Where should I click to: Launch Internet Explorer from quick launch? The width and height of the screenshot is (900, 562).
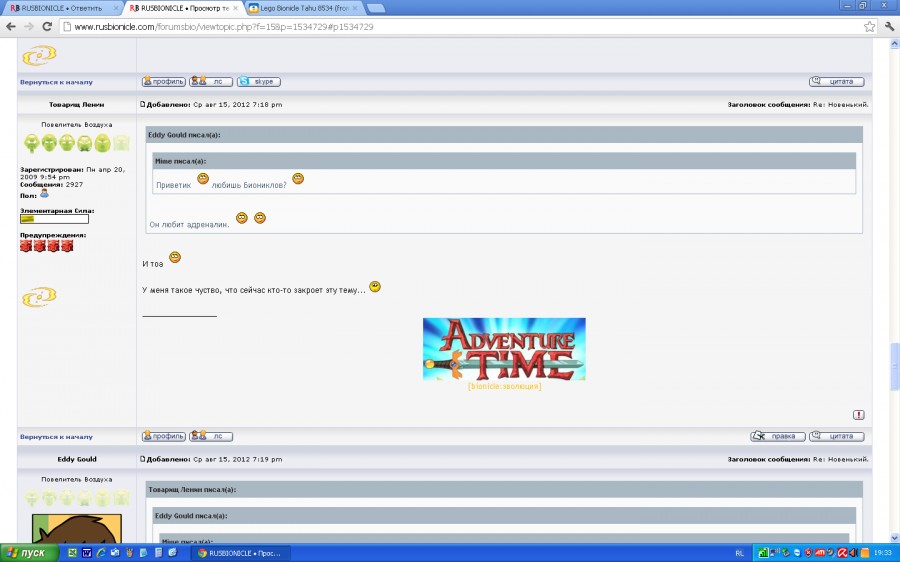[101, 553]
